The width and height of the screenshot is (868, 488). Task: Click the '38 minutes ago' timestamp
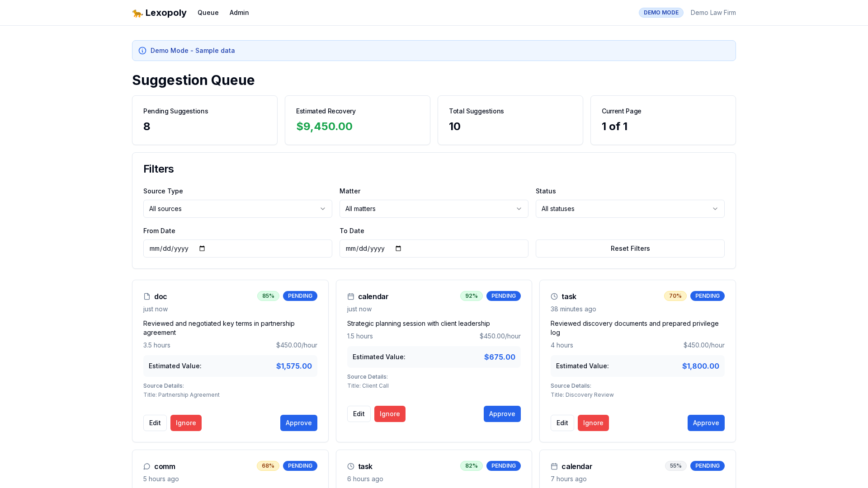573,309
